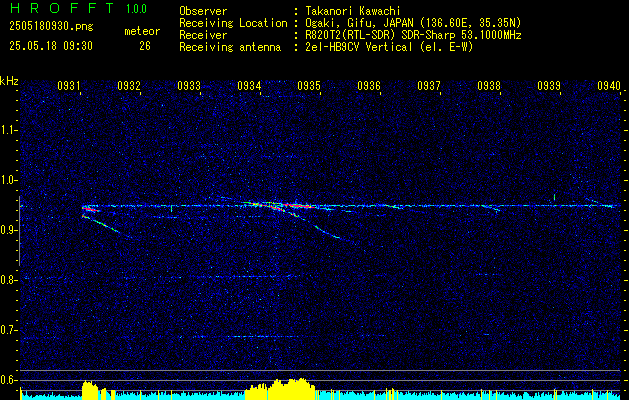
Task: Click the Receiver label
Action: [203, 35]
